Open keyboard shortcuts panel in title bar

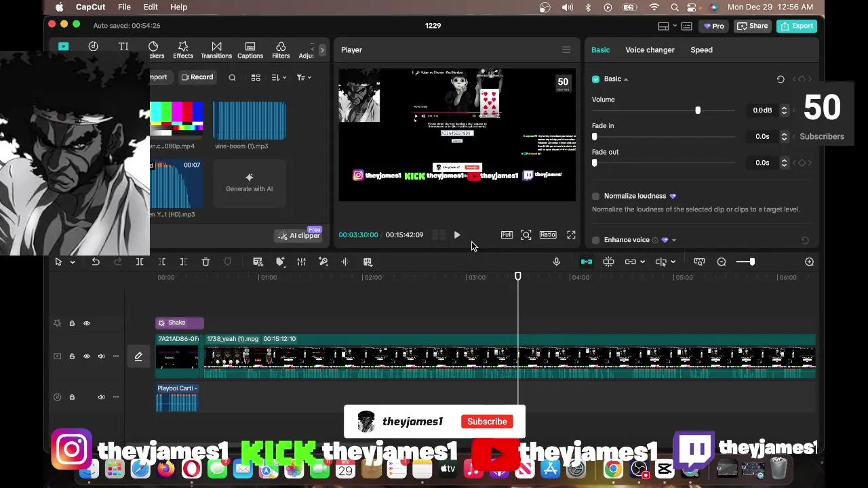click(686, 26)
